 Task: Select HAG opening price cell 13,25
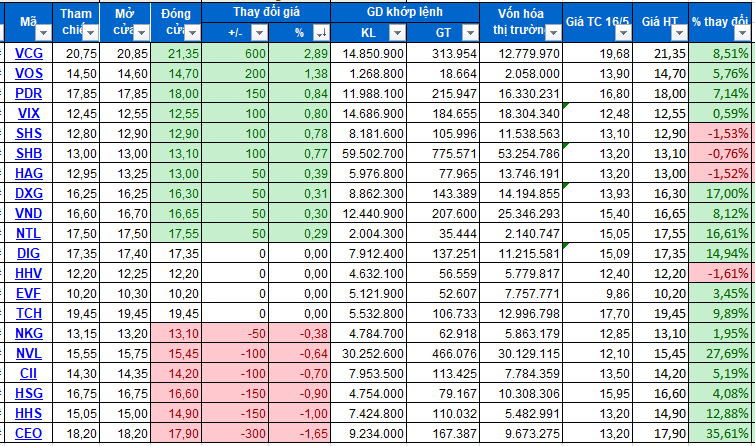tap(125, 174)
